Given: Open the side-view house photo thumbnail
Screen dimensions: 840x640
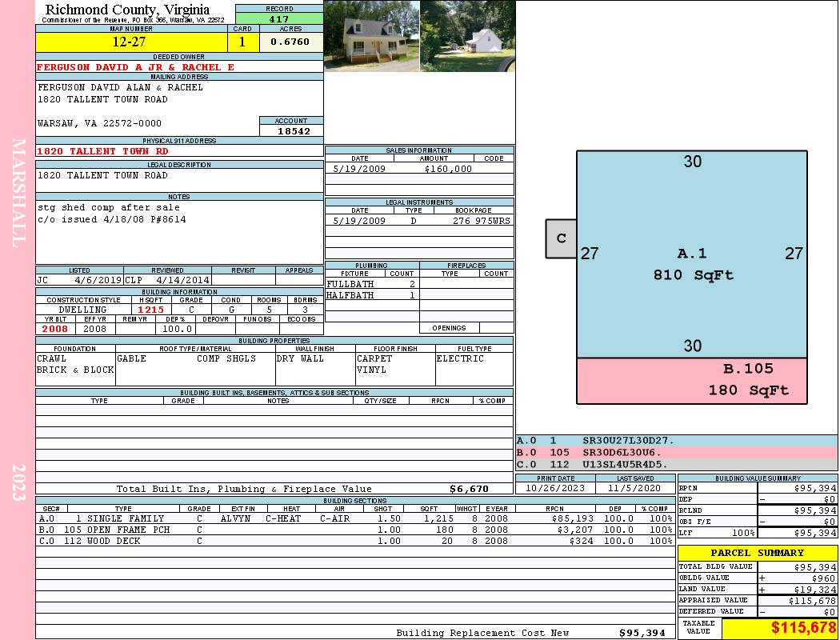Looking at the screenshot, I should click(468, 36).
